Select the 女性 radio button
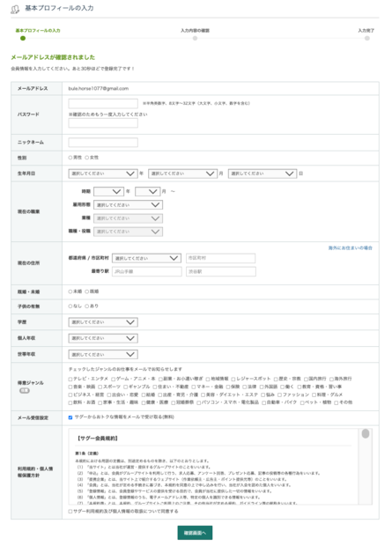392x553 pixels. click(87, 158)
